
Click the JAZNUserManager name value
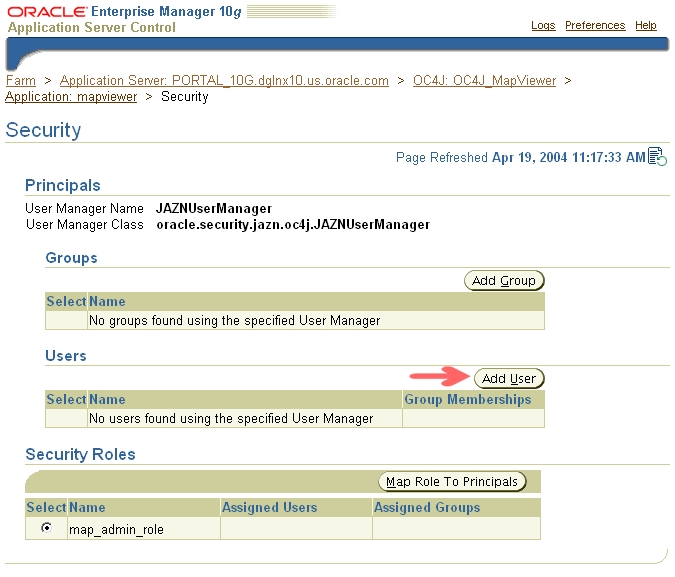tap(214, 209)
